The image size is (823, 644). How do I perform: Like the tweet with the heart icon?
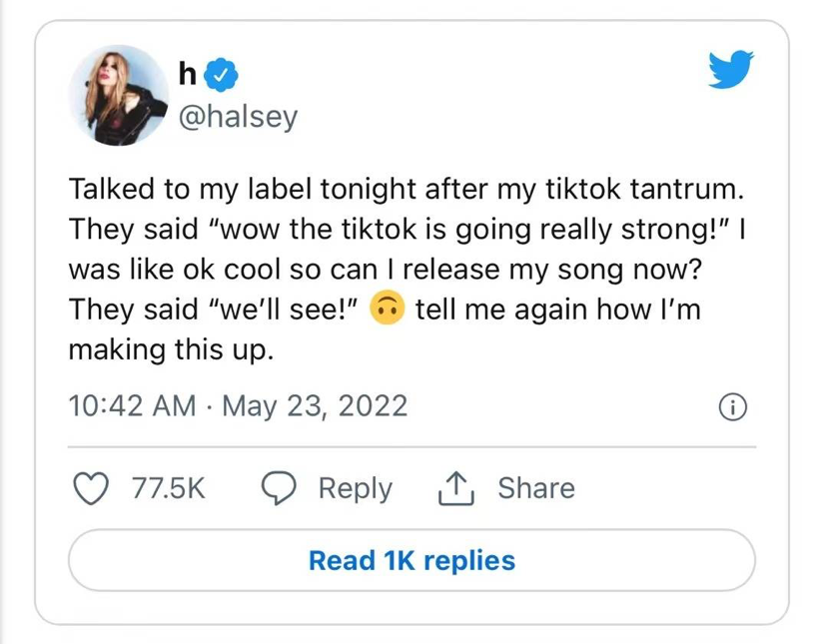click(93, 488)
